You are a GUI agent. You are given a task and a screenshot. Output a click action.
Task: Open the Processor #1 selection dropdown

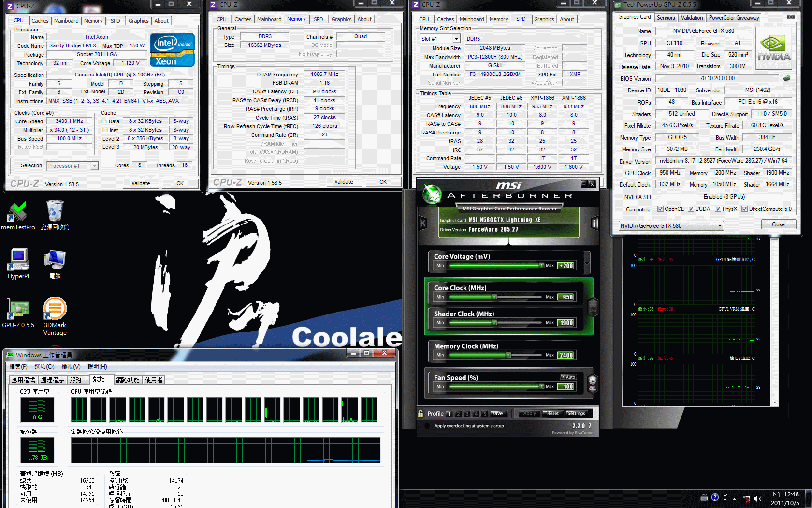(x=72, y=166)
